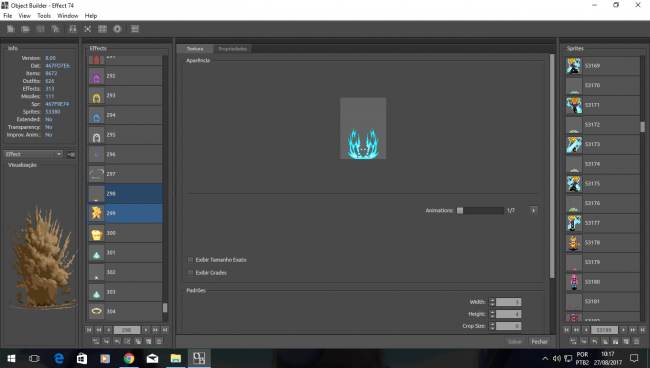Click the Fechar button

[x=539, y=341]
